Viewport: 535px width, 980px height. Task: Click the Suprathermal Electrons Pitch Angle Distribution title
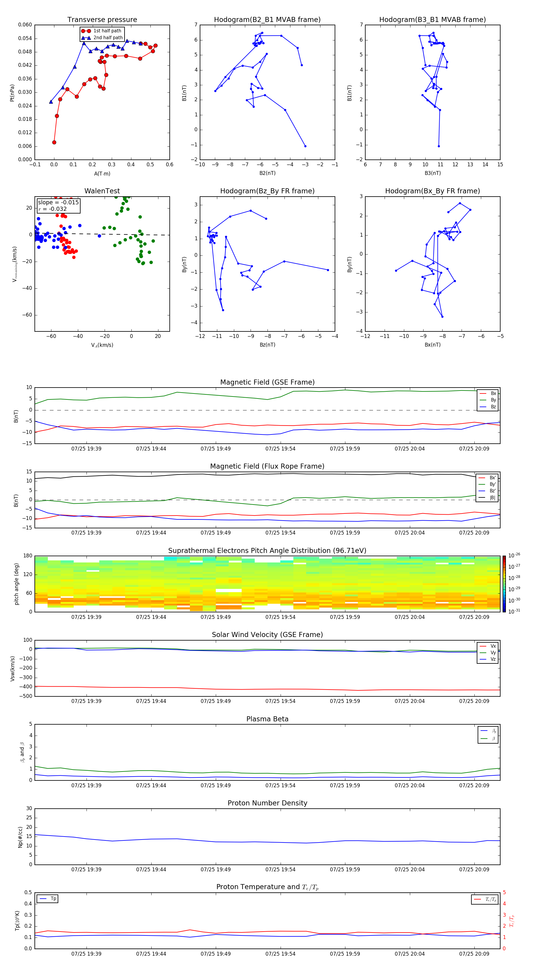pos(267,551)
